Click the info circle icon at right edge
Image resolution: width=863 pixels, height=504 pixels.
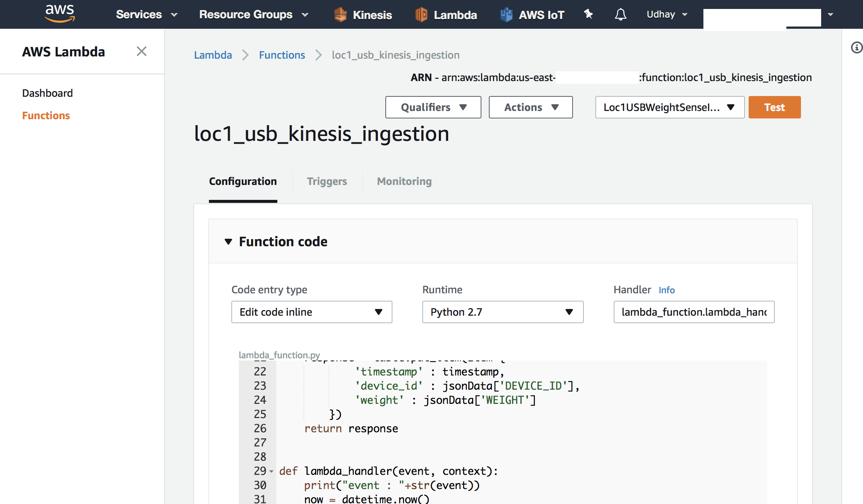coord(857,47)
